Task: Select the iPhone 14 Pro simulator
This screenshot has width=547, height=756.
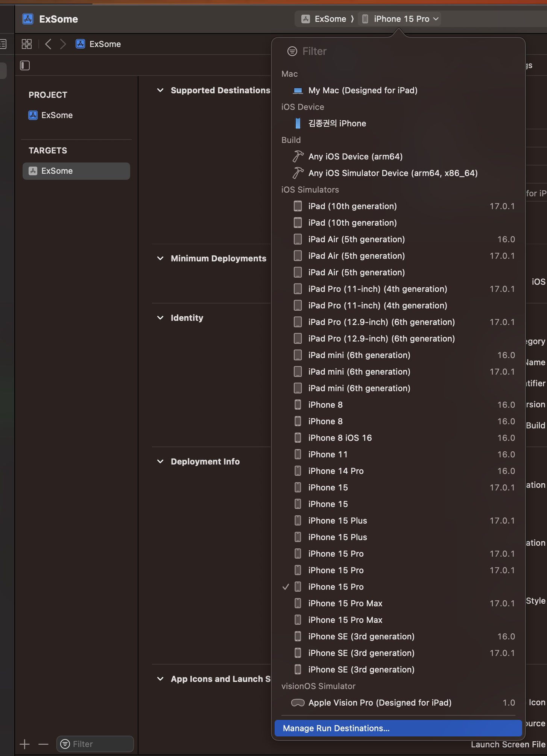Action: [398, 471]
